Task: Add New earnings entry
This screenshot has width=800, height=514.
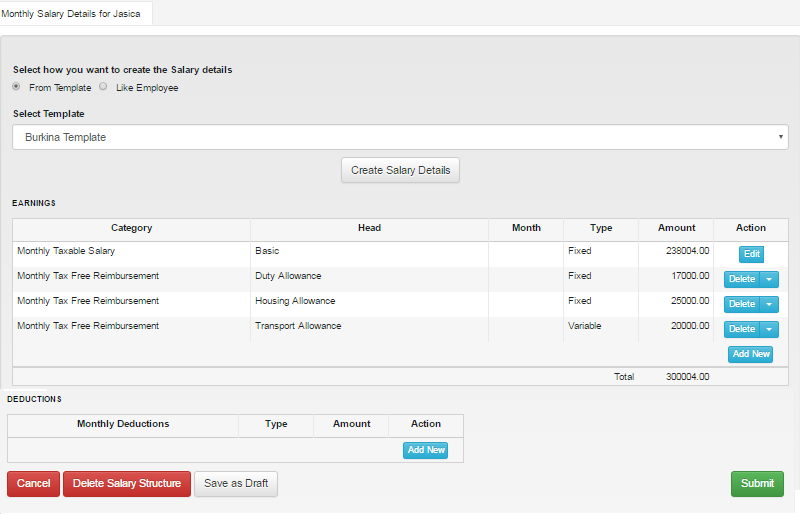Action: pos(751,354)
